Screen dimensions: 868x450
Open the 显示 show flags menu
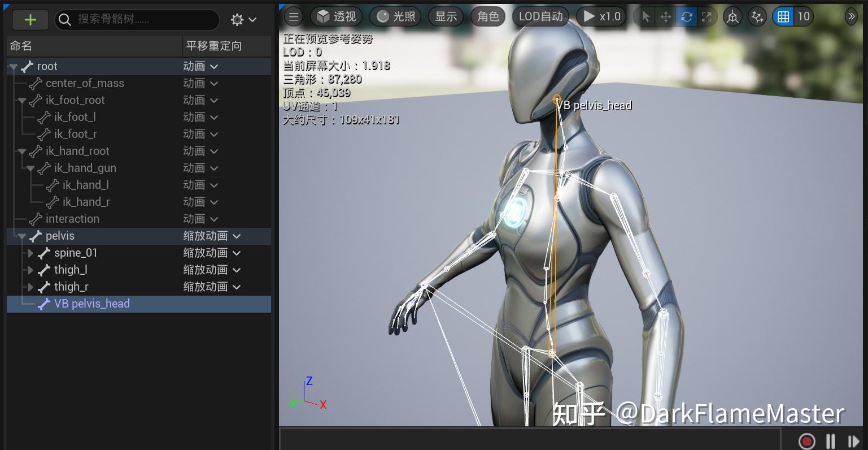point(446,16)
